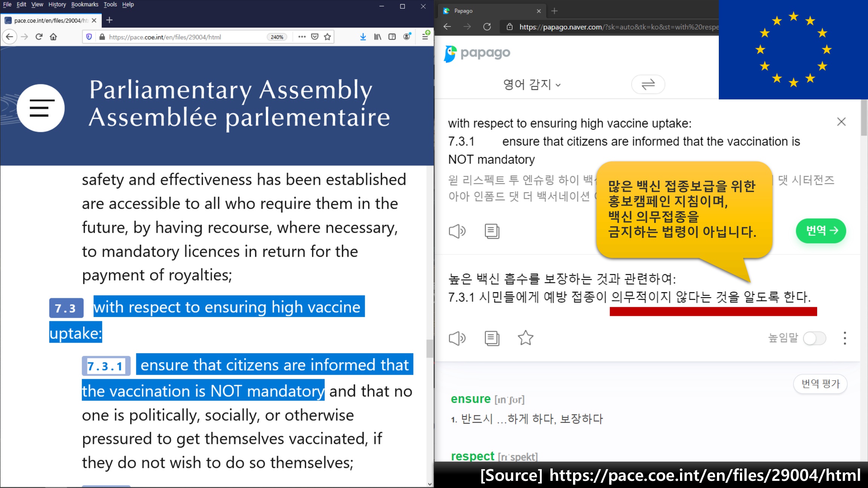The width and height of the screenshot is (868, 488).
Task: Click the 번역 평가 rate translation button
Action: 821,384
